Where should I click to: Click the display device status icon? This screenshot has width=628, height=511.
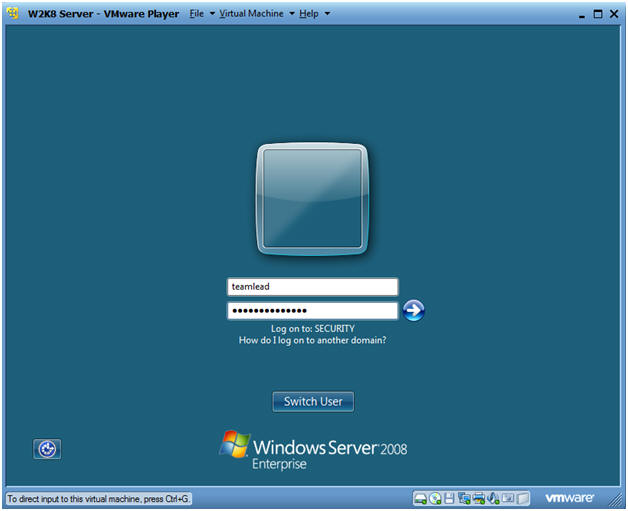[x=508, y=498]
